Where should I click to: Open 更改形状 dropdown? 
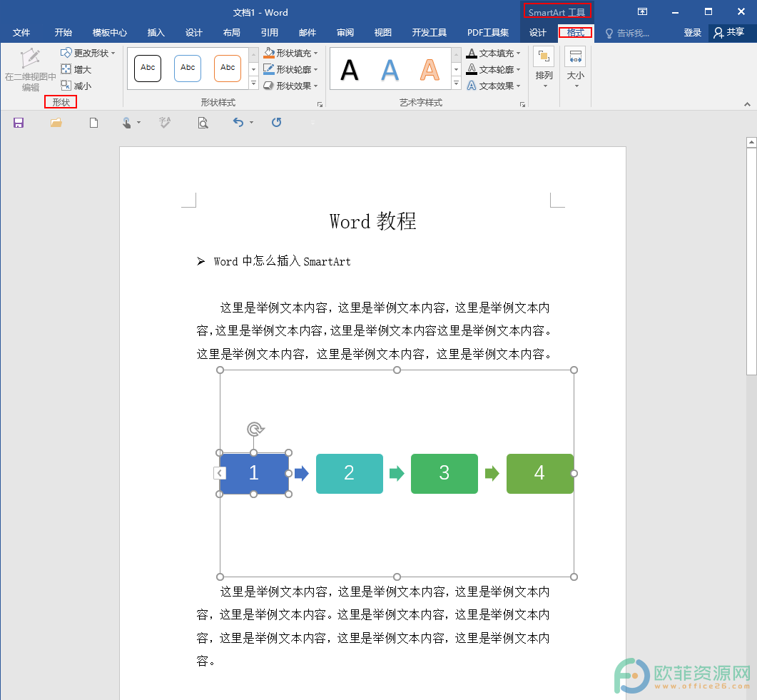coord(88,53)
